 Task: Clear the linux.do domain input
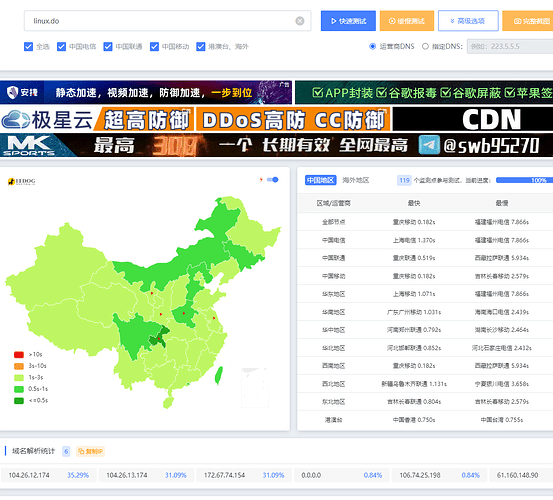click(x=299, y=21)
